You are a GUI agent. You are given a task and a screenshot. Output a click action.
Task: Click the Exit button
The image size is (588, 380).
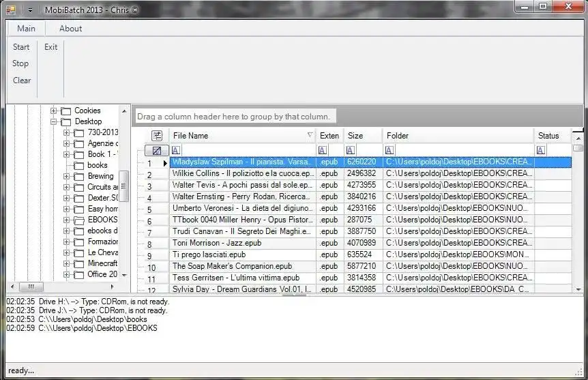pyautogui.click(x=50, y=47)
